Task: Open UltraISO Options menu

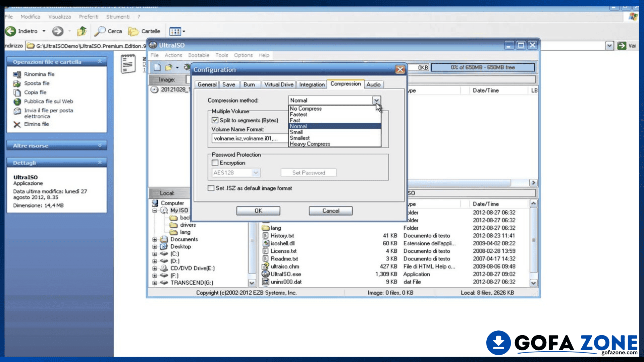Action: coord(243,55)
